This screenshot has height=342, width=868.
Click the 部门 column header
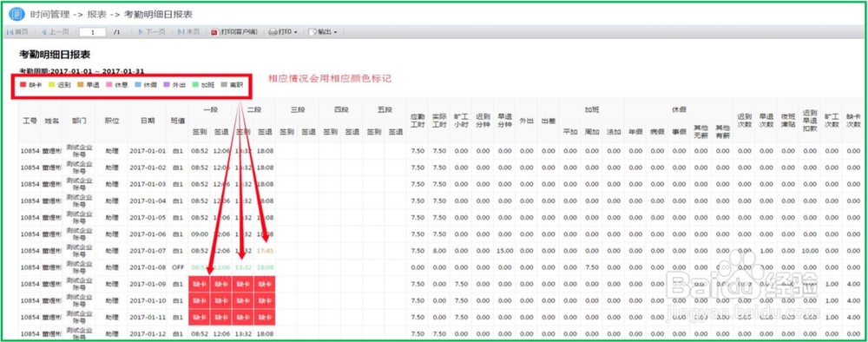(x=79, y=120)
